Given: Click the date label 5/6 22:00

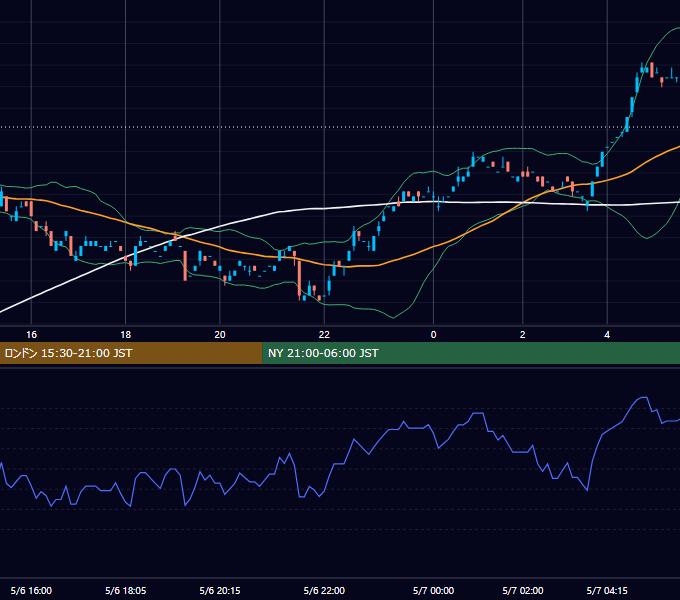Looking at the screenshot, I should (x=324, y=590).
